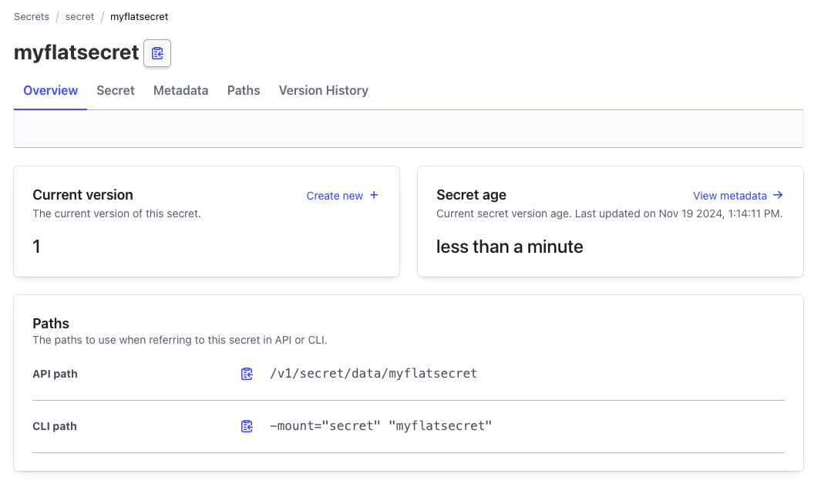Click the current version number 1
821x504 pixels.
[x=37, y=247]
